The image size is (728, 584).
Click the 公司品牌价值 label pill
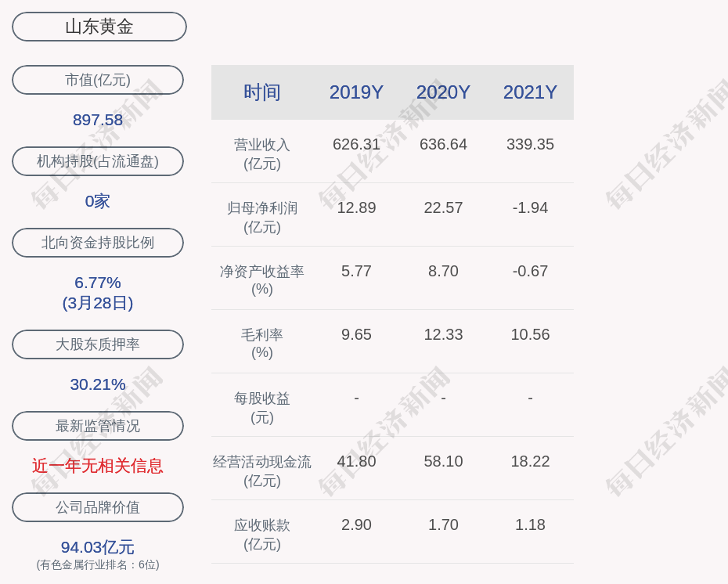coord(98,507)
